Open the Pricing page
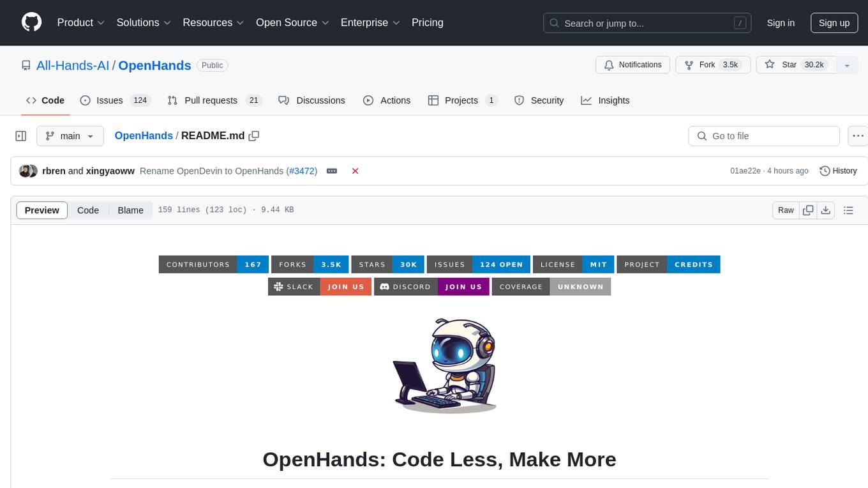 click(428, 22)
